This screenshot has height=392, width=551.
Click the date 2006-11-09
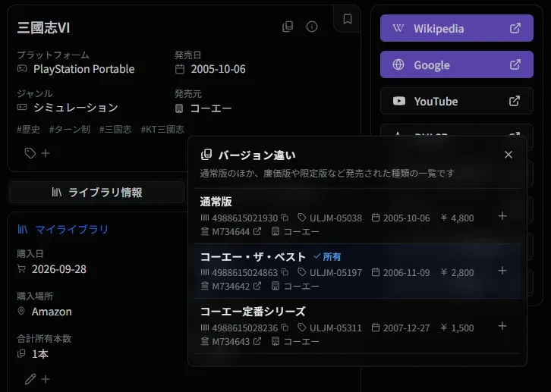pos(406,273)
